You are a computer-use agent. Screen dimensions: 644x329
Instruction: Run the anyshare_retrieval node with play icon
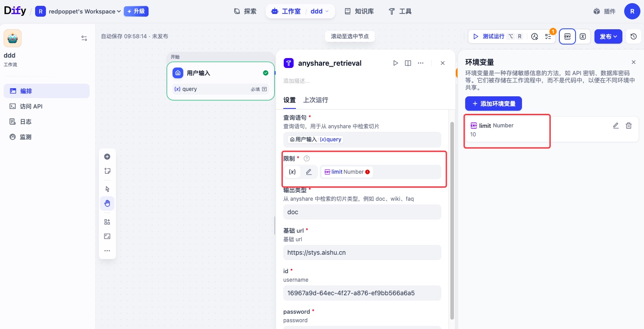pos(395,63)
